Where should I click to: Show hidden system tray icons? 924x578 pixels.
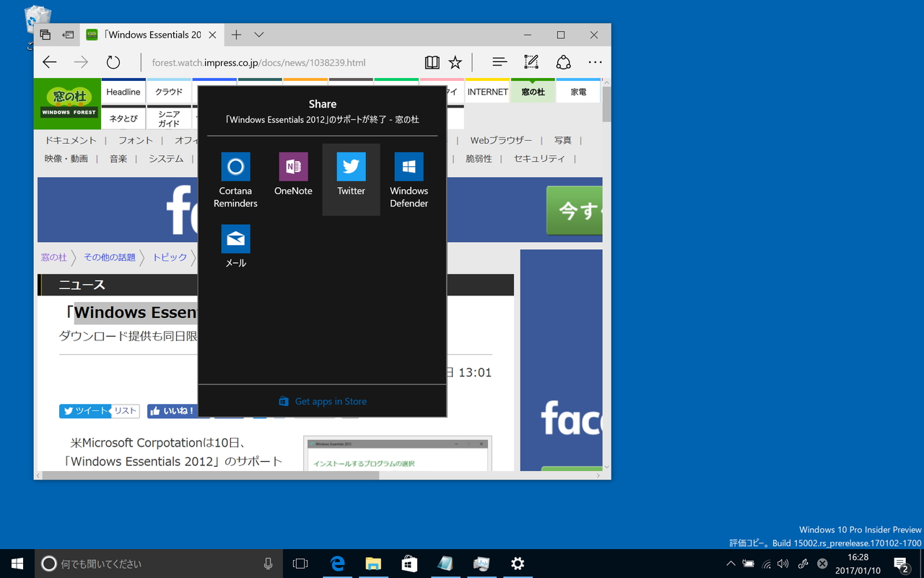point(731,564)
